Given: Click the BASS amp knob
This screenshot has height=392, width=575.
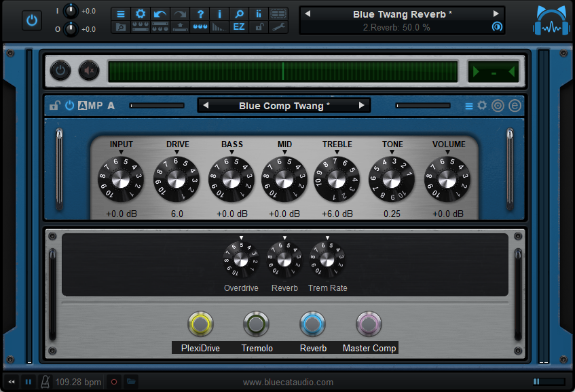Looking at the screenshot, I should point(231,180).
